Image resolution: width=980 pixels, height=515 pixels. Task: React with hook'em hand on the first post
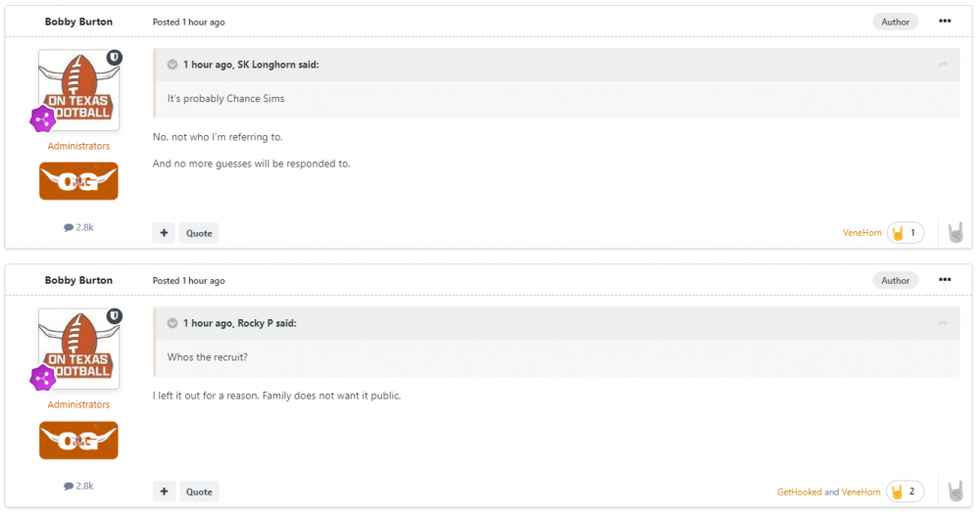click(955, 233)
